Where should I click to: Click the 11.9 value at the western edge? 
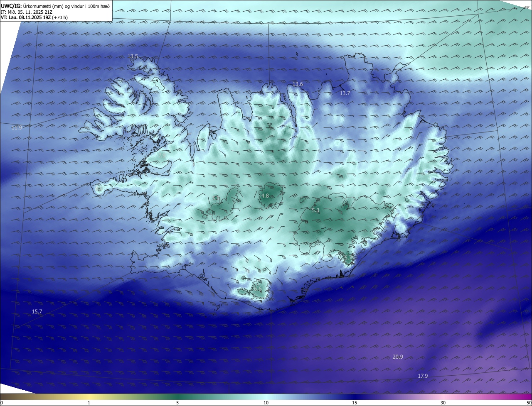point(17,128)
